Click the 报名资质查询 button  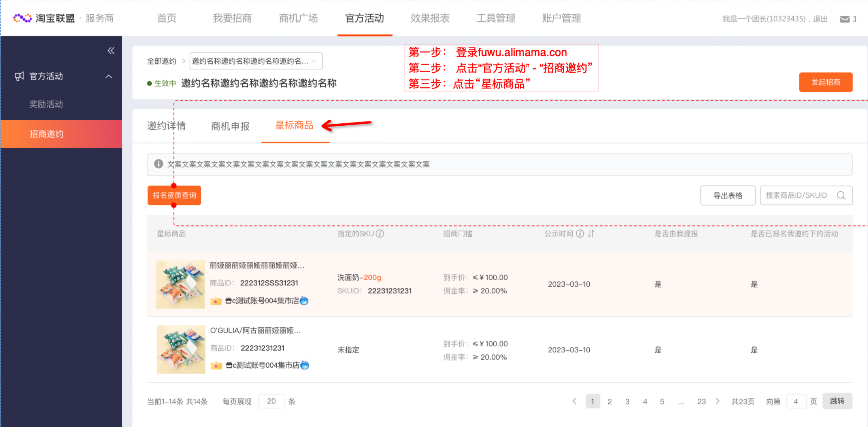(174, 195)
